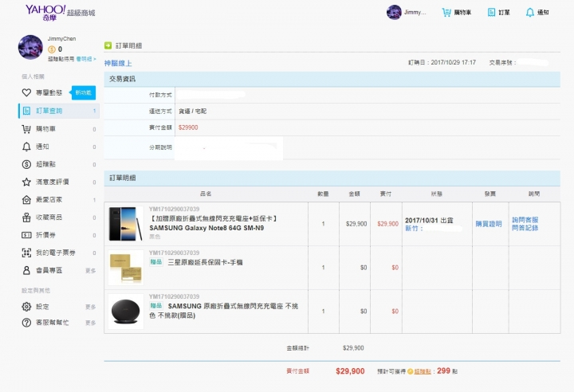Open the 三星原廠延長保固卡 product thumbnail

(x=126, y=268)
